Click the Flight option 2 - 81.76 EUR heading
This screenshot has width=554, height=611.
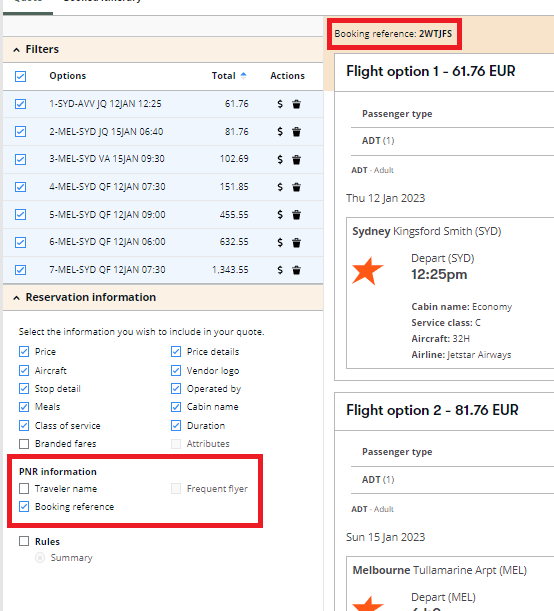(x=432, y=410)
